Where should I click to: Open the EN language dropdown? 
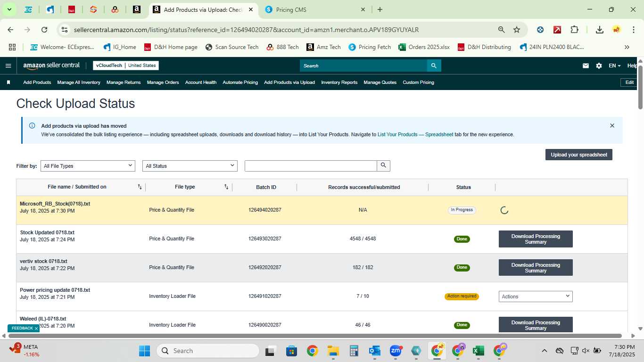[614, 66]
